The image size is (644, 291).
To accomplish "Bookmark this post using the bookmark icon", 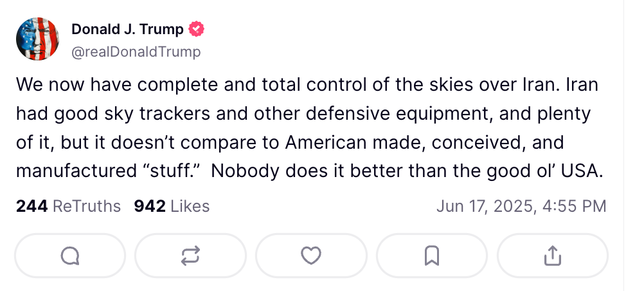I will coord(432,256).
